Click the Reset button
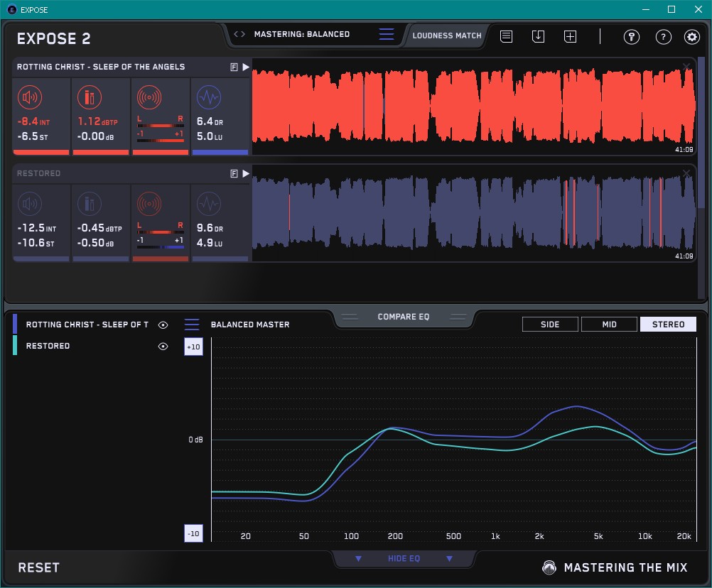This screenshot has height=588, width=712. point(38,567)
